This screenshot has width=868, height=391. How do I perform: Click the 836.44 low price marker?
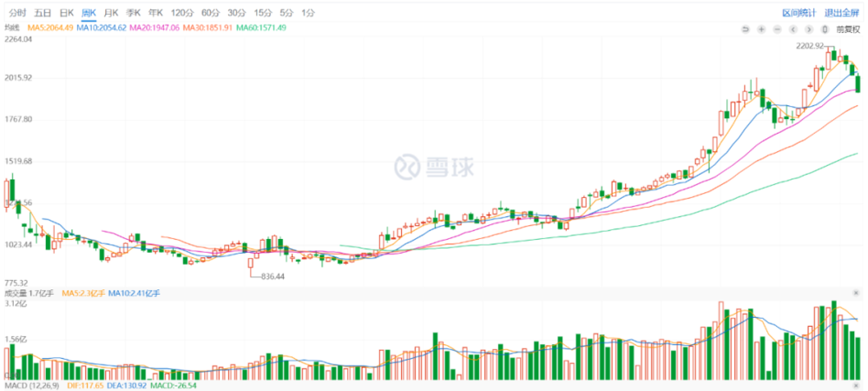pos(273,275)
